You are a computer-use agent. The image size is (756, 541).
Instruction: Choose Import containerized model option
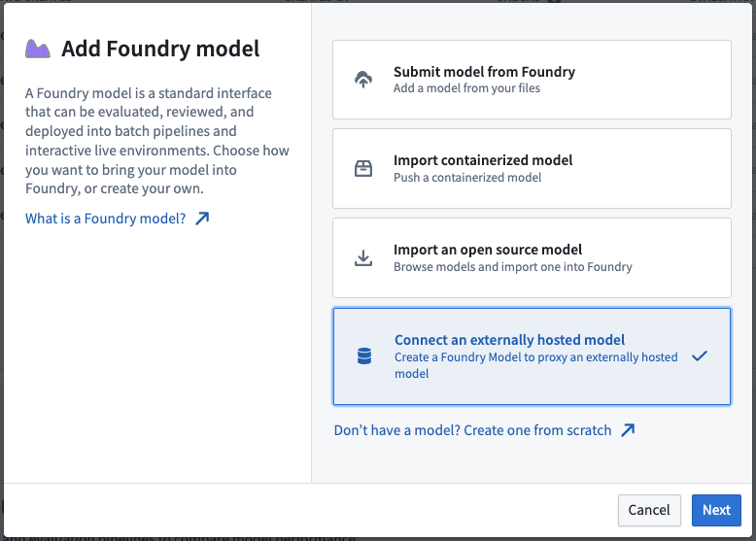point(532,169)
